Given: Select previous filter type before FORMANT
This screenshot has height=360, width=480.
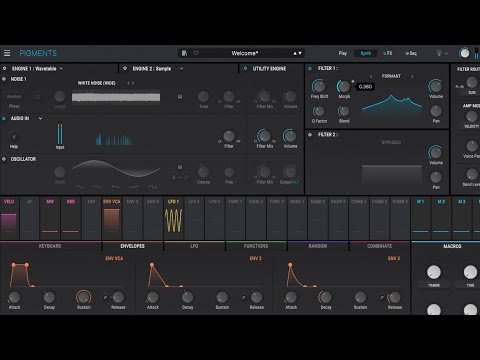Looking at the screenshot, I should click(x=371, y=76).
